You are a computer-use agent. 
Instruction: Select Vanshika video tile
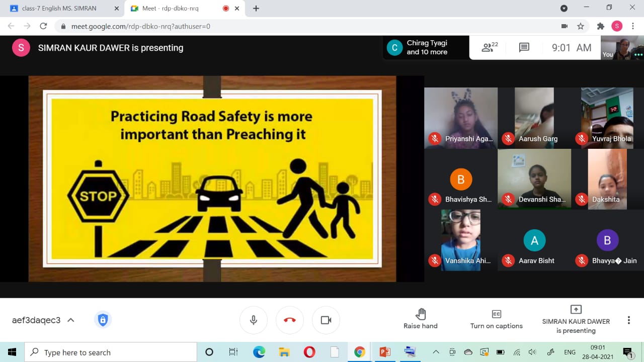(x=461, y=240)
